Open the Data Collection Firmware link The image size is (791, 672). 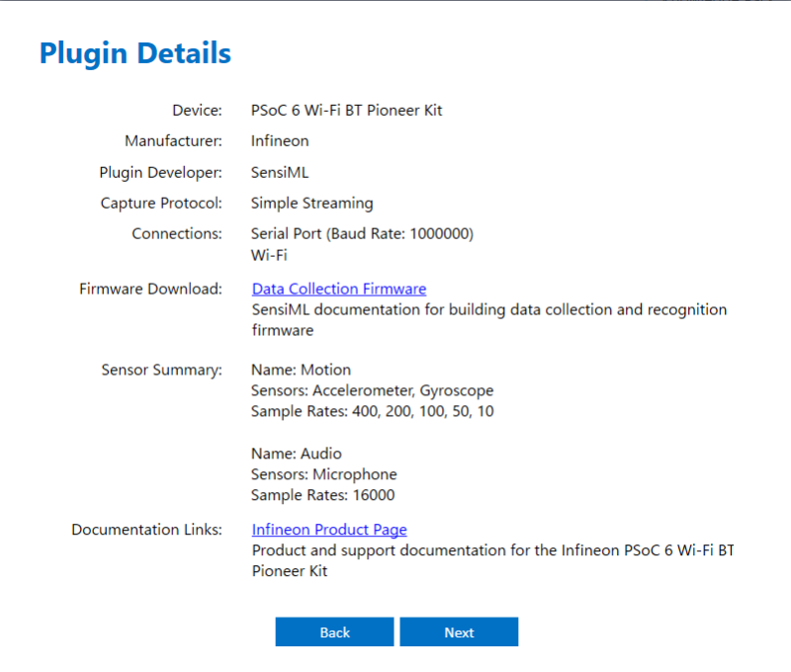point(338,288)
